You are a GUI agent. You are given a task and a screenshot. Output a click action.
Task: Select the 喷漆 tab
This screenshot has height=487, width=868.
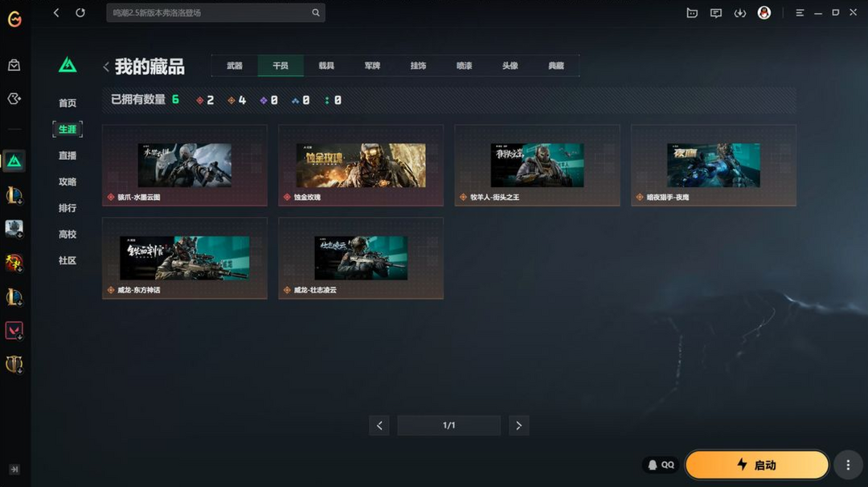tap(465, 66)
